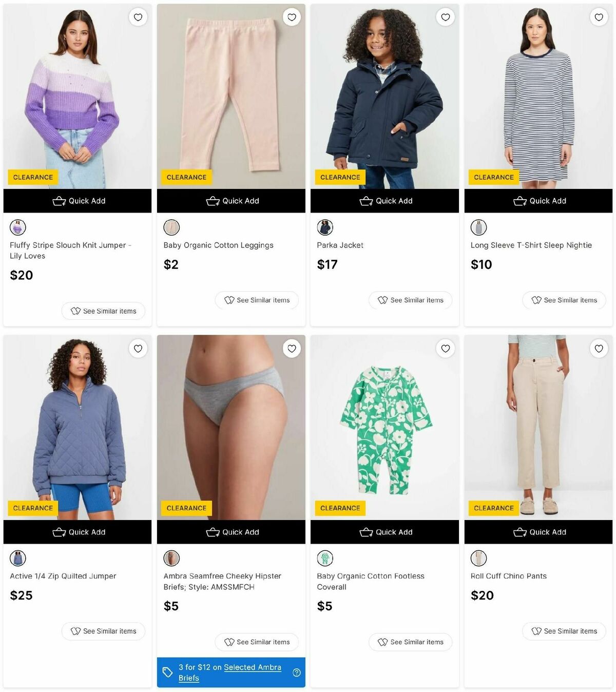The width and height of the screenshot is (616, 692).
Task: Select the green floral swatch for Baby Coverall
Action: tap(325, 558)
